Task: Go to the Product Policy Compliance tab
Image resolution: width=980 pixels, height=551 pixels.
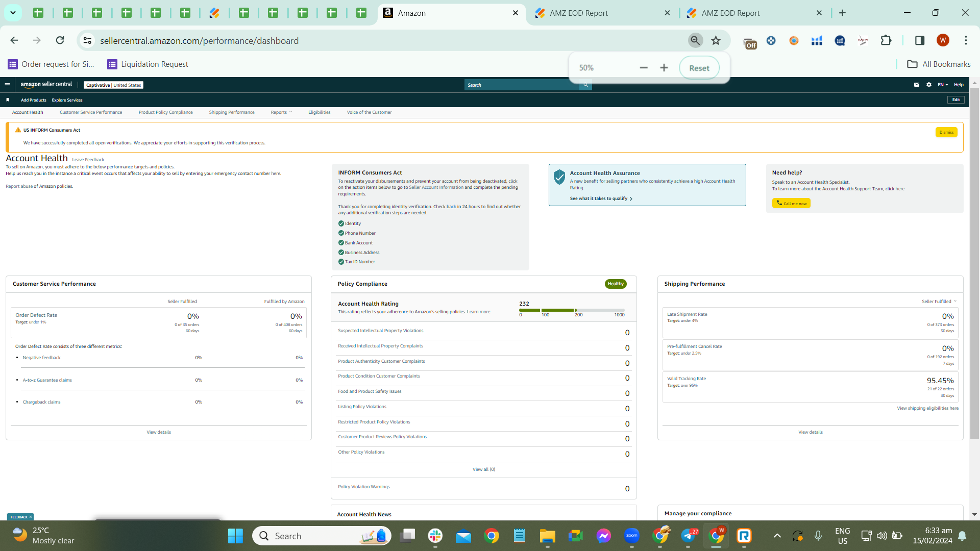Action: [x=165, y=112]
